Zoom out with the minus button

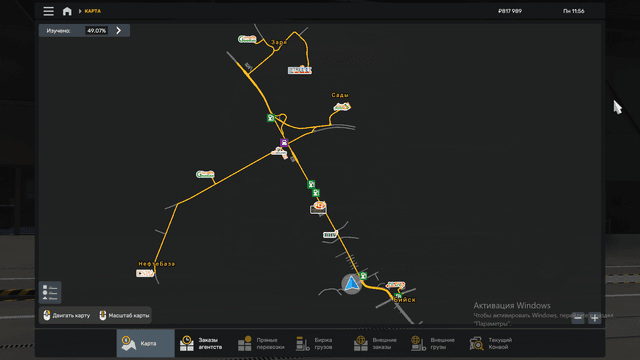pyautogui.click(x=578, y=318)
